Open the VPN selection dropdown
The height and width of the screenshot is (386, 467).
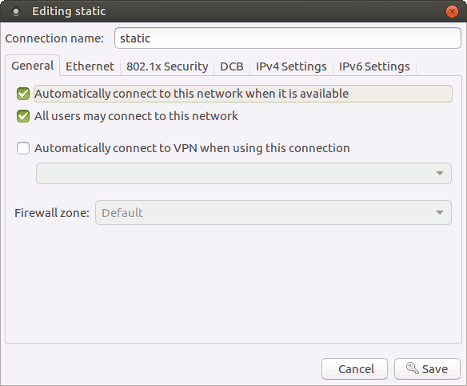pyautogui.click(x=244, y=173)
